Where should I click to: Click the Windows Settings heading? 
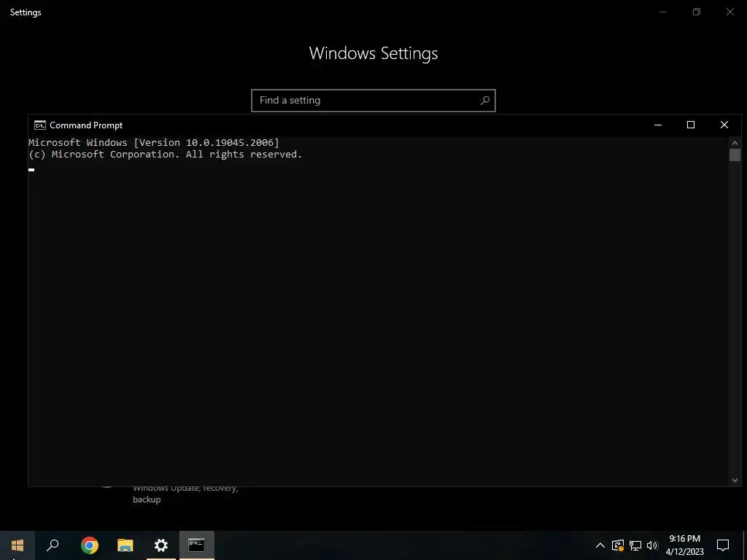tap(373, 53)
